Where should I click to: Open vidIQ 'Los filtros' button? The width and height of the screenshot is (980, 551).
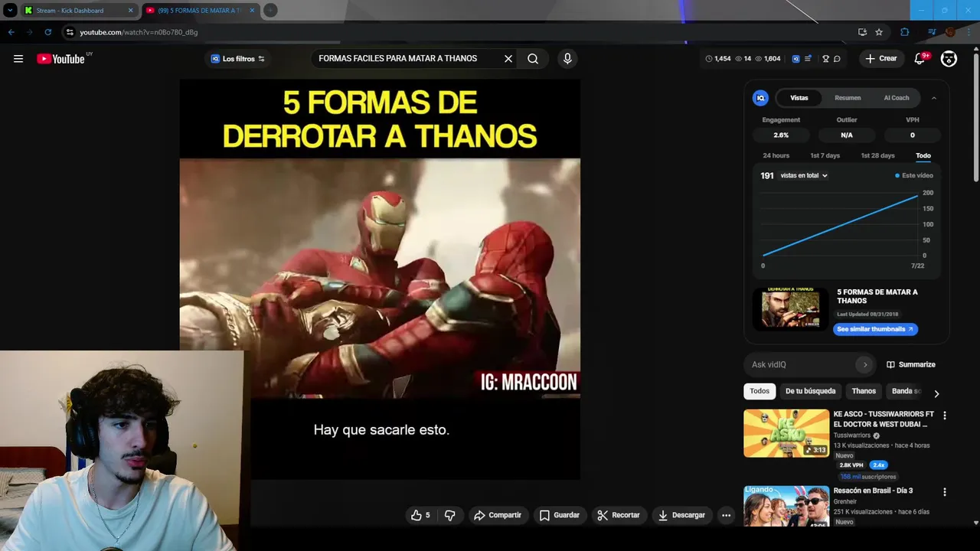coord(237,59)
